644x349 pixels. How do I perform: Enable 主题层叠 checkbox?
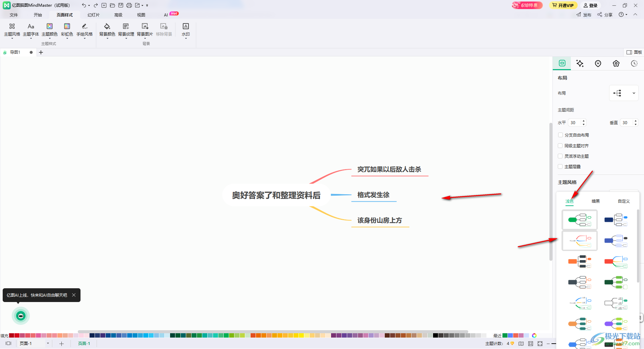[x=560, y=166]
